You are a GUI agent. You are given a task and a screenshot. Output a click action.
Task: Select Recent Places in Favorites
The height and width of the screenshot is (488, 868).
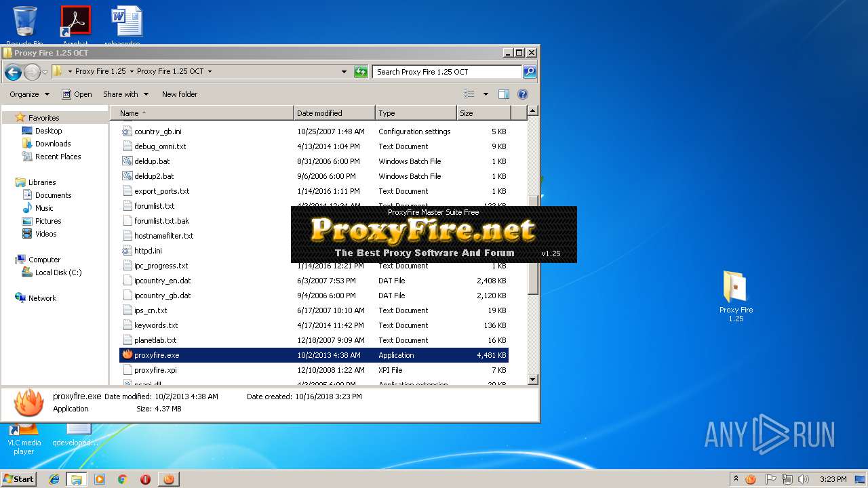58,157
